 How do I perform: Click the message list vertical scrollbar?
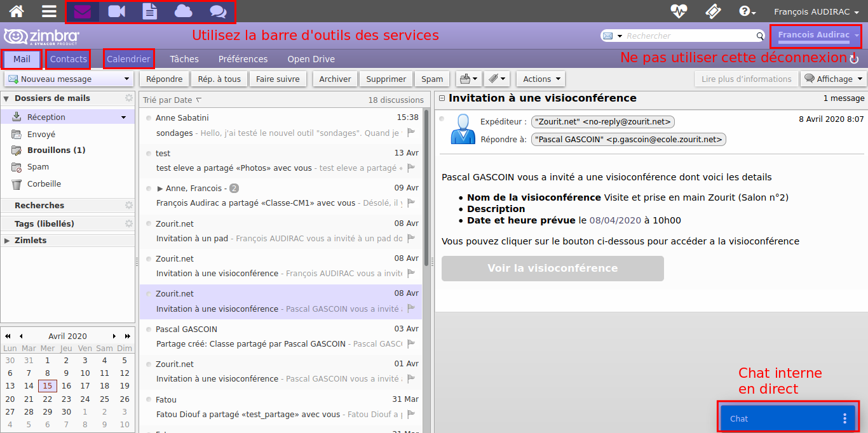click(x=426, y=190)
